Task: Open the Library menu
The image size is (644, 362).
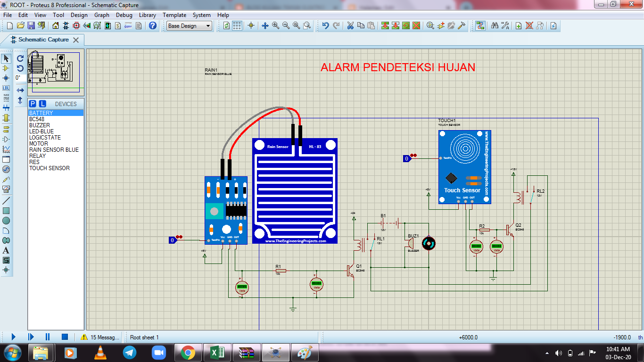Action: pos(148,15)
